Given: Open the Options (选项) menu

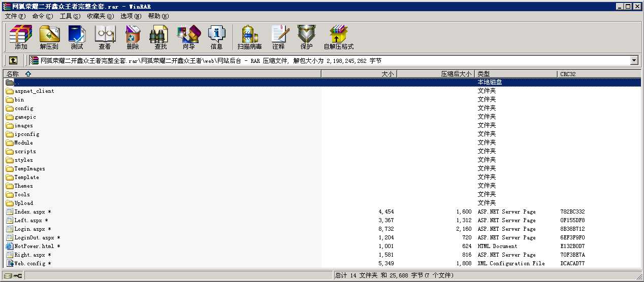Looking at the screenshot, I should click(x=131, y=16).
